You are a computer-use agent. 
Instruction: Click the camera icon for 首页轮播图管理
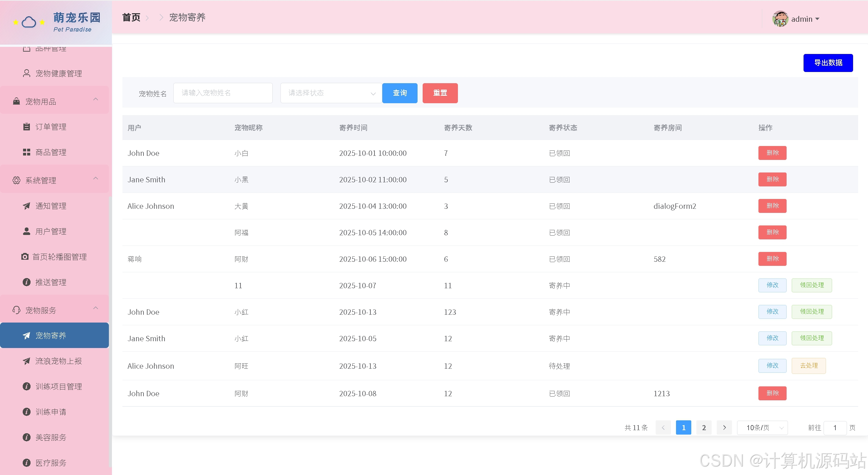pos(25,257)
